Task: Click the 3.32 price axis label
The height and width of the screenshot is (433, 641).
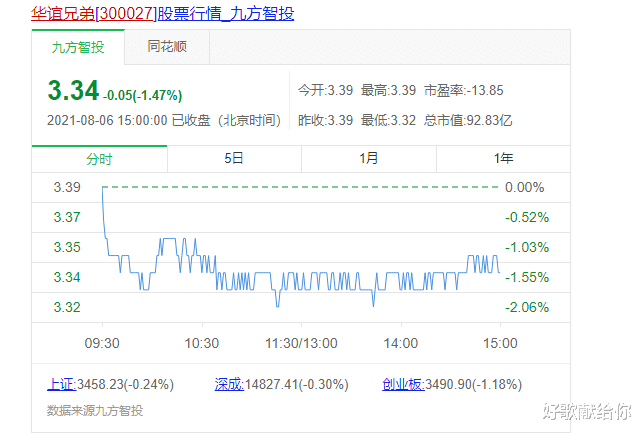Action: [x=67, y=307]
